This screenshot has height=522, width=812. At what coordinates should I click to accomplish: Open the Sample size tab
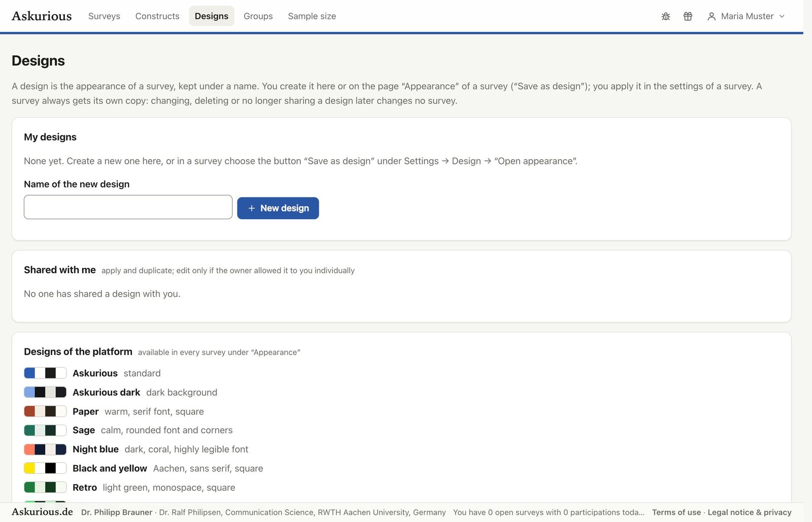coord(312,16)
